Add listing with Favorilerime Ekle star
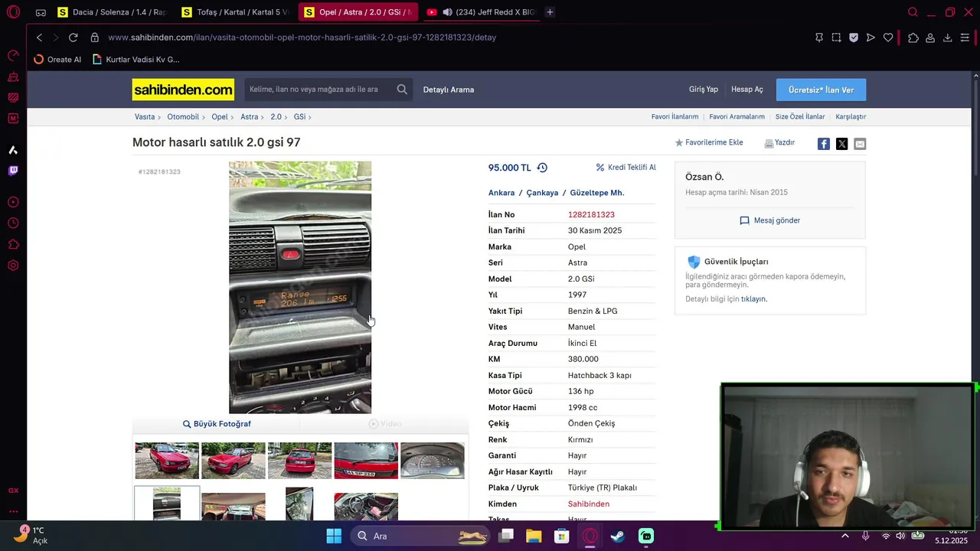 [x=709, y=142]
